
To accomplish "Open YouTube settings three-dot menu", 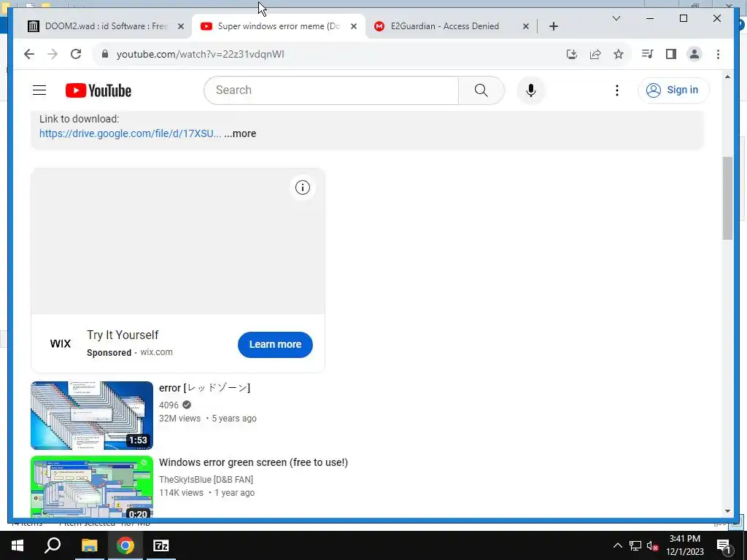I will [x=617, y=90].
